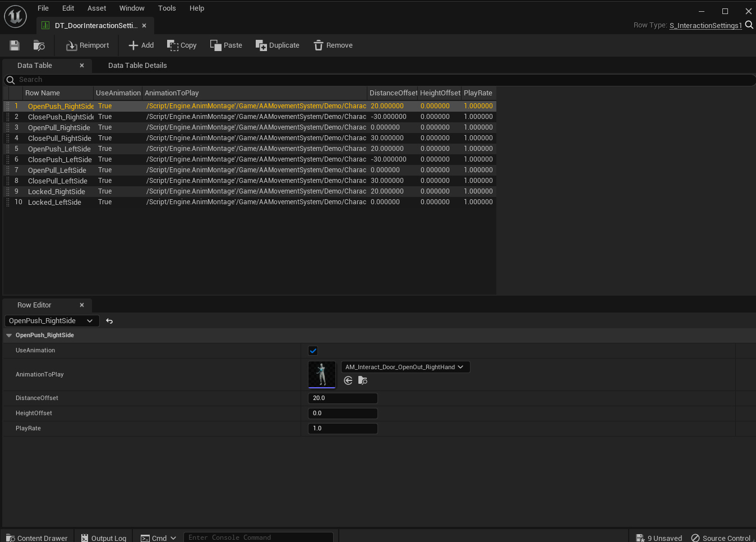
Task: Uncheck the UseAnimation checkbox
Action: pyautogui.click(x=313, y=351)
